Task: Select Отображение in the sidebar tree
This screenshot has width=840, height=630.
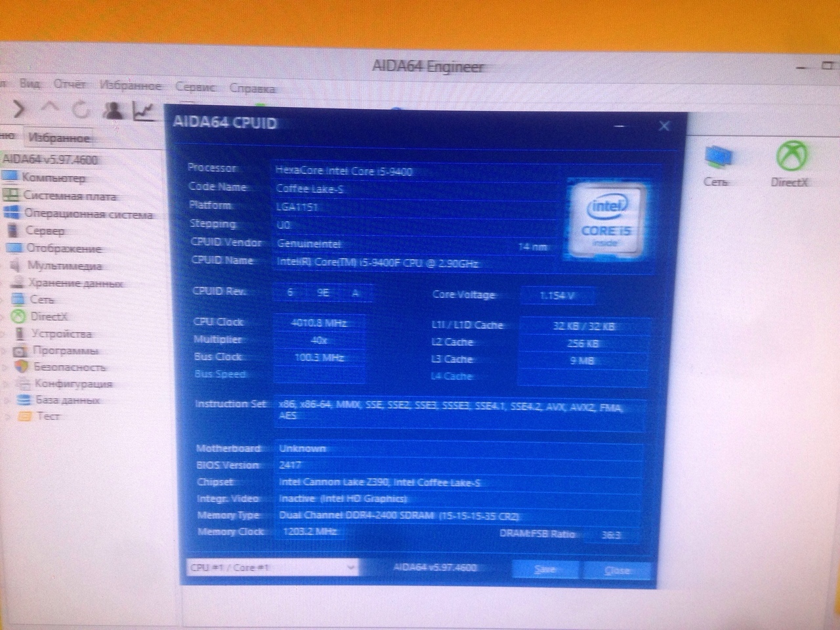Action: pos(64,248)
